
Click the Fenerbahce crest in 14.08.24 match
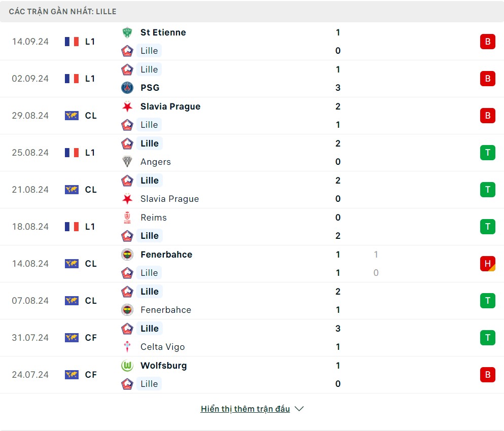point(127,255)
